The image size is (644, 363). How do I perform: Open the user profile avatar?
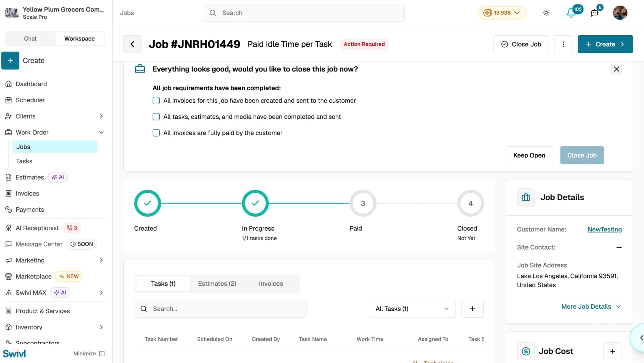[620, 13]
